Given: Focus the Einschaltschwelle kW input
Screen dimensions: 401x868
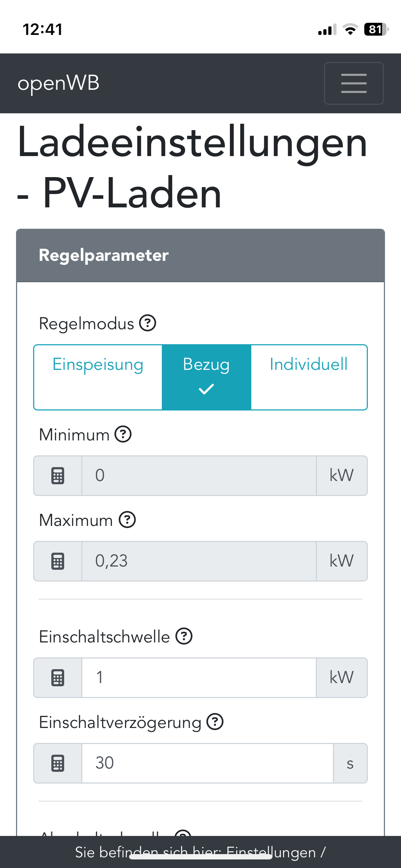Looking at the screenshot, I should click(x=199, y=678).
